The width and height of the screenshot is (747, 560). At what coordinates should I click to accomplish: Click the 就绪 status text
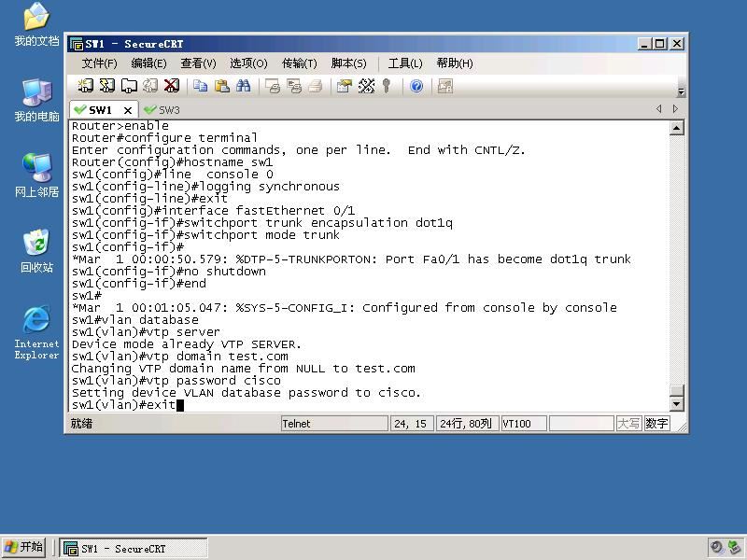pos(81,424)
